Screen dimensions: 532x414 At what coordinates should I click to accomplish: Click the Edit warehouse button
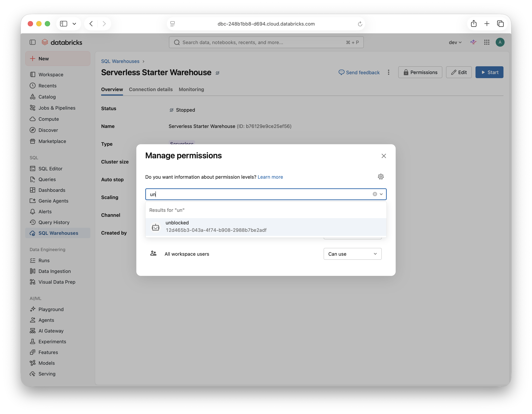point(458,72)
